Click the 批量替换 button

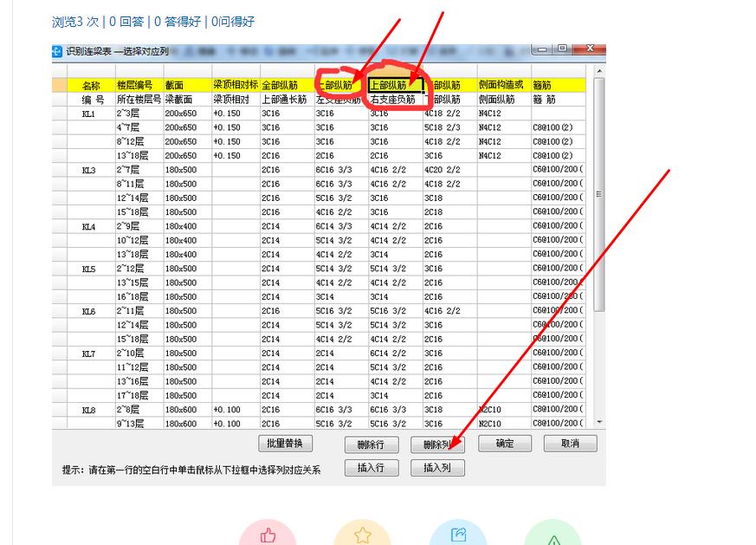285,444
